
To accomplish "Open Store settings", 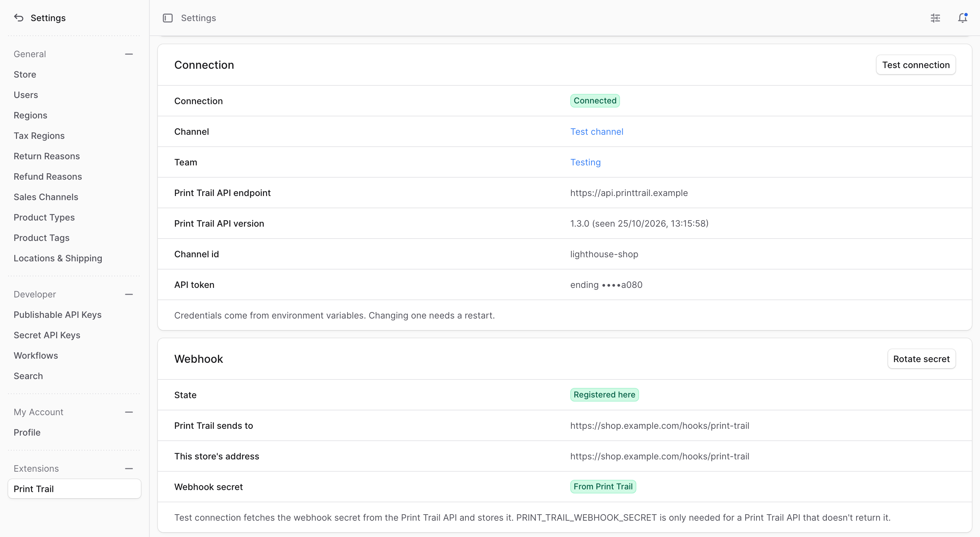I will click(75, 75).
